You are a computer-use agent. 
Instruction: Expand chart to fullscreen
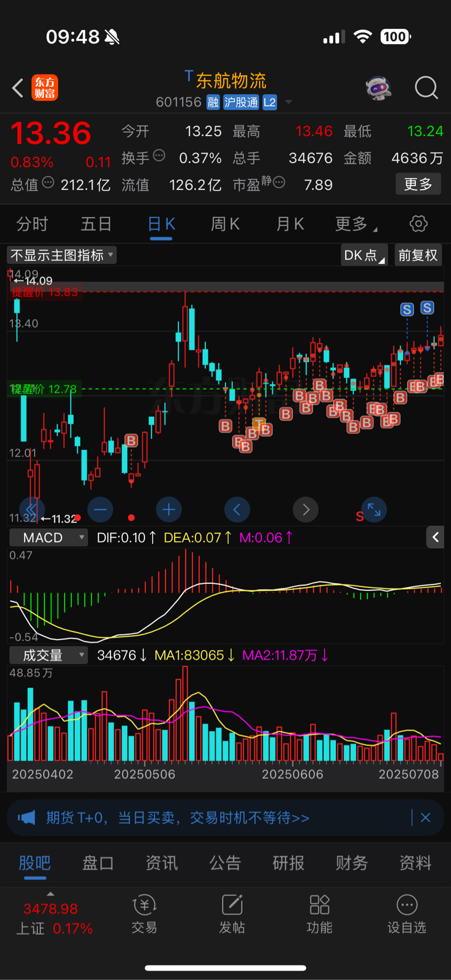pos(374,509)
